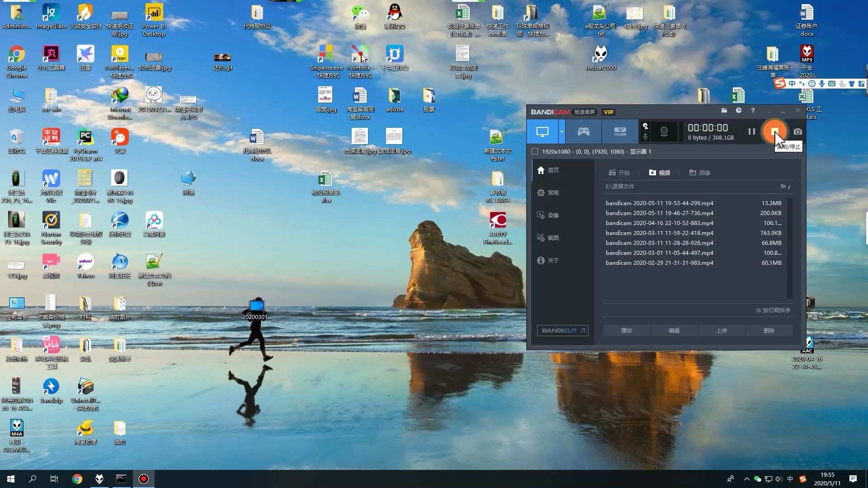Select bandicam 2020-05-11 19-53-44-299.mp4
Screen dimensions: 868x488
click(x=694, y=203)
